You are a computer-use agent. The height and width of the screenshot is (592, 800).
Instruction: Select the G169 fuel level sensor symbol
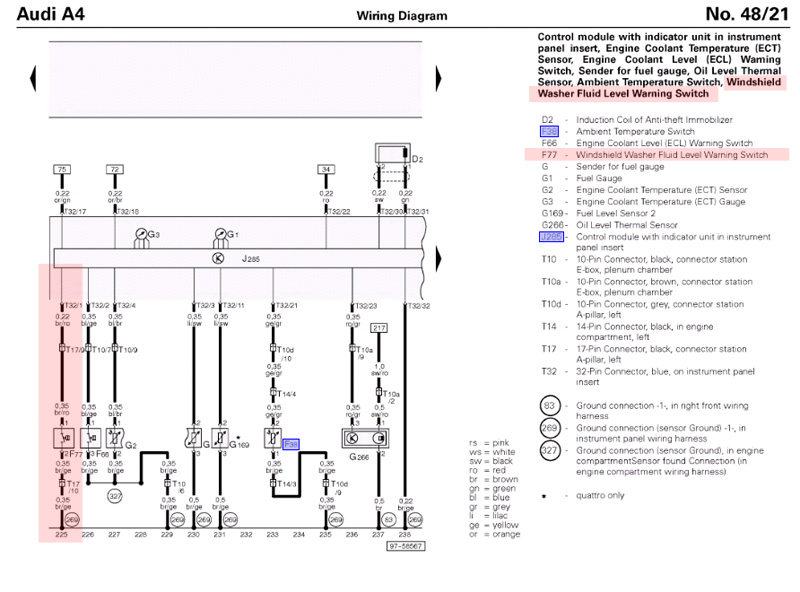coord(218,438)
